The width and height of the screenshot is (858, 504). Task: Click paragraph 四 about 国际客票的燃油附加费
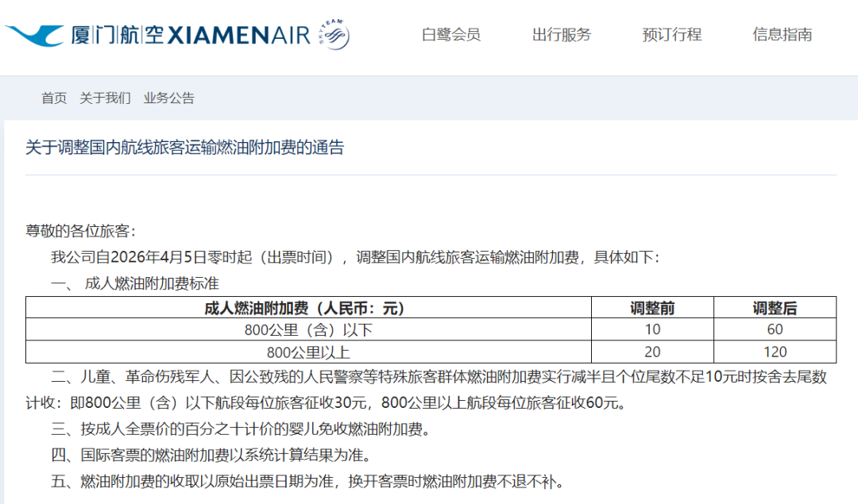coord(212,455)
